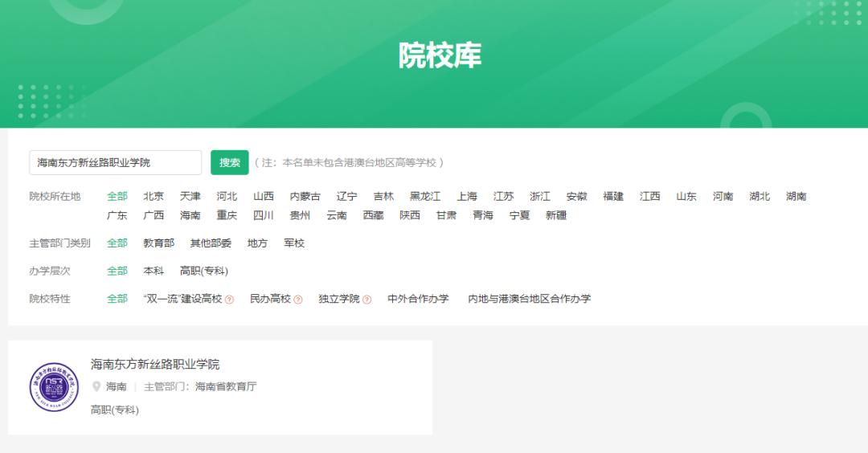868x453 pixels.
Task: Filter by 安徽 region
Action: point(576,196)
